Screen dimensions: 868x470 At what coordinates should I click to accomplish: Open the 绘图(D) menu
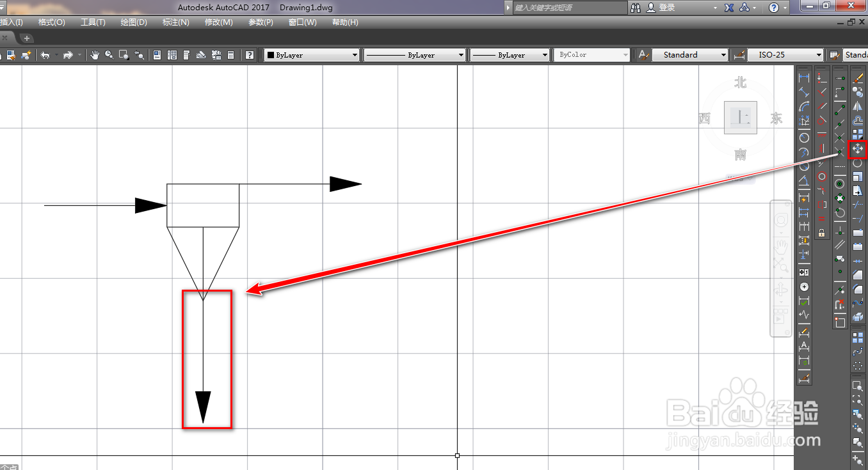(134, 22)
